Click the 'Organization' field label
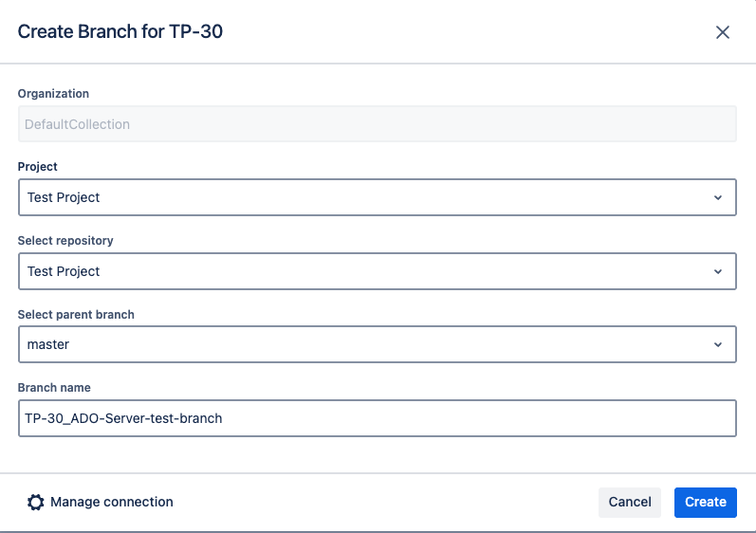This screenshot has height=533, width=756. click(x=53, y=94)
